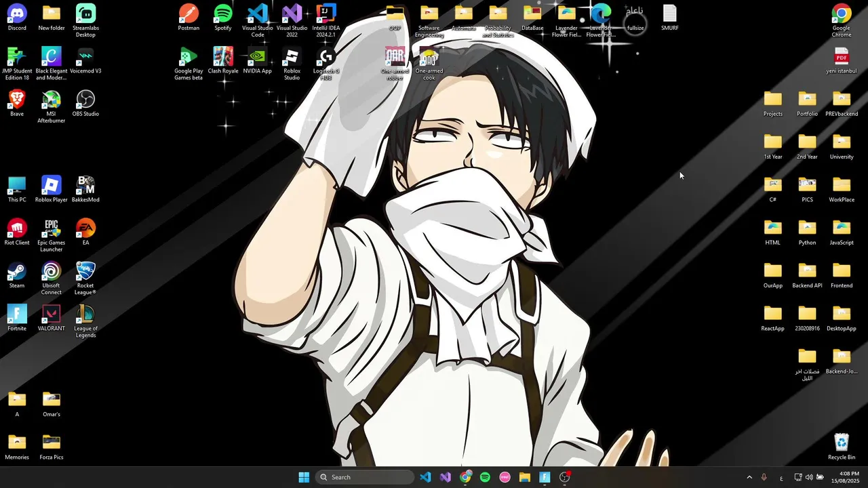Select the Edge-icon Lavender Flower Field shortcut

(601, 21)
